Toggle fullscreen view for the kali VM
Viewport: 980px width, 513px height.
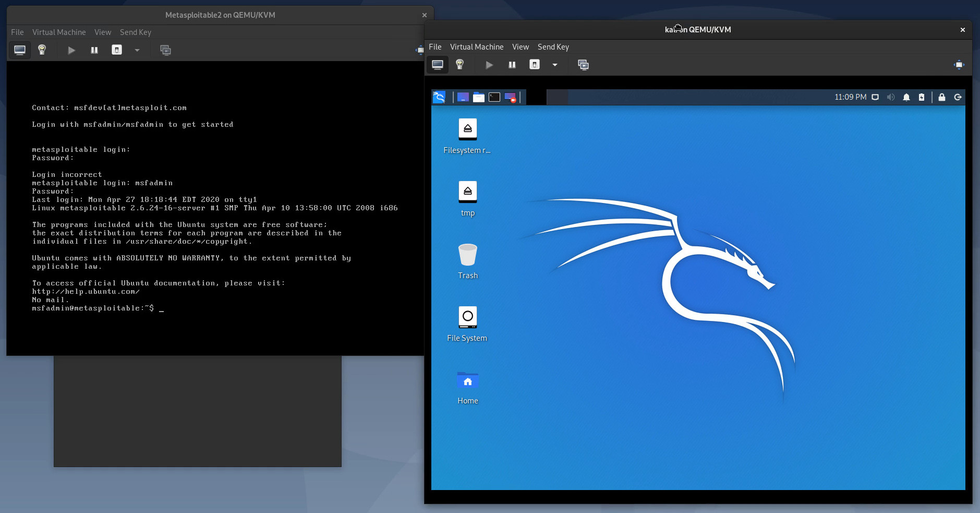pos(960,65)
